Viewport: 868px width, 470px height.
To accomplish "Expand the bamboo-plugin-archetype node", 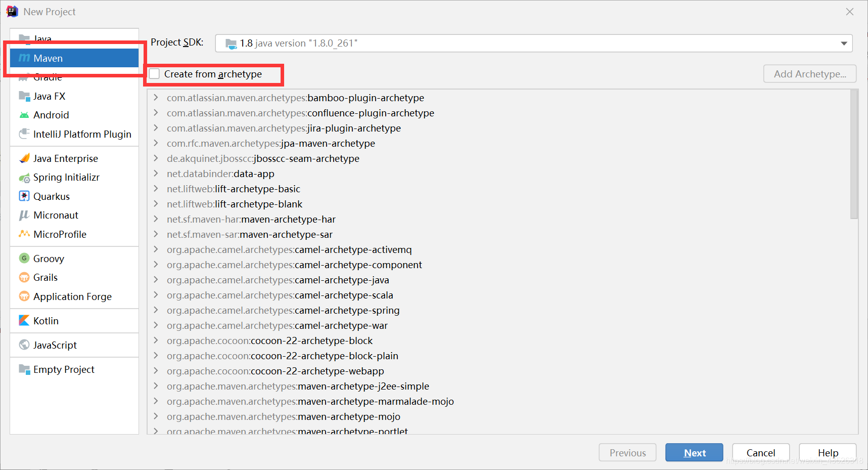I will [x=156, y=98].
